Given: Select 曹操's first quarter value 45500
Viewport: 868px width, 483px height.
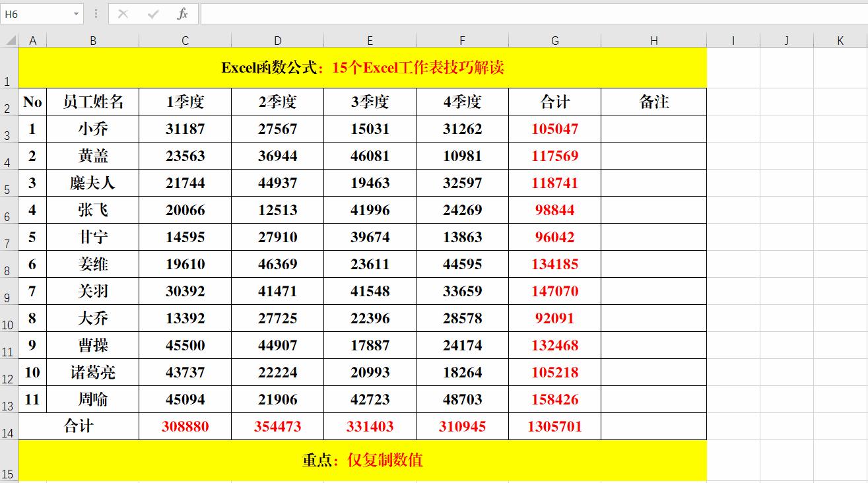Looking at the screenshot, I should (185, 345).
